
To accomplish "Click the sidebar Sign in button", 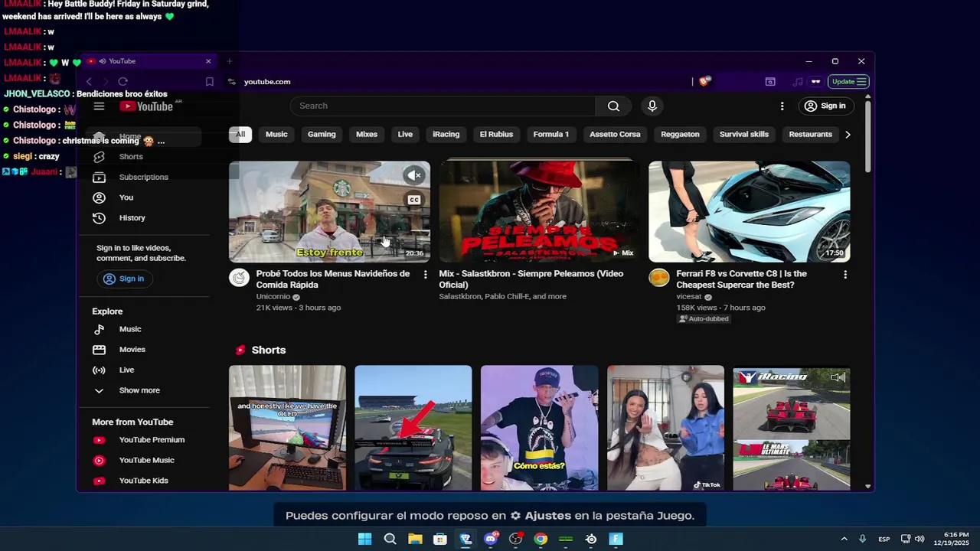I will (x=125, y=279).
